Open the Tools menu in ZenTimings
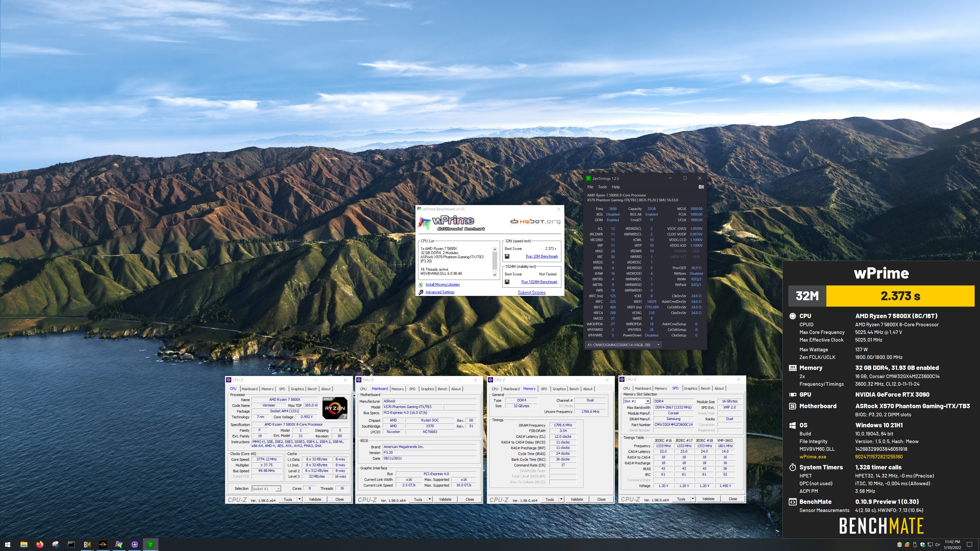980x551 pixels. coord(602,187)
